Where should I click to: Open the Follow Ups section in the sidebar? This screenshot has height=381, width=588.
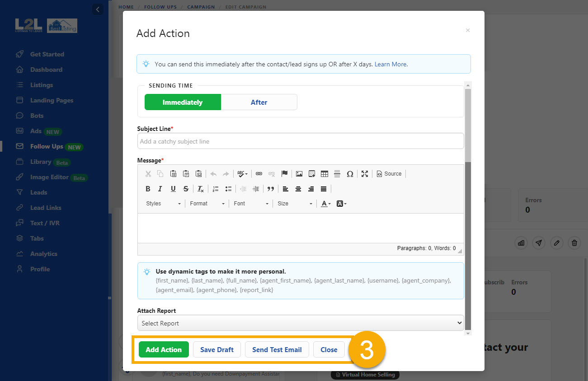point(48,146)
